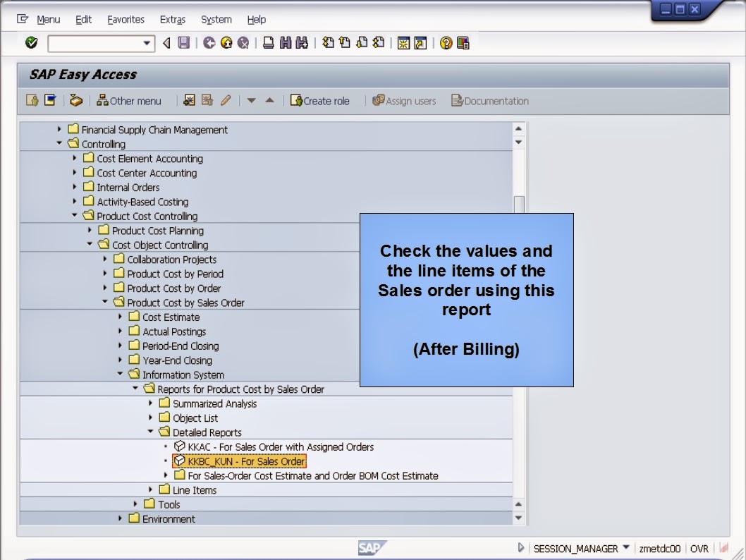The height and width of the screenshot is (560, 746).
Task: Click the OVR insert mode indicator
Action: [x=699, y=549]
